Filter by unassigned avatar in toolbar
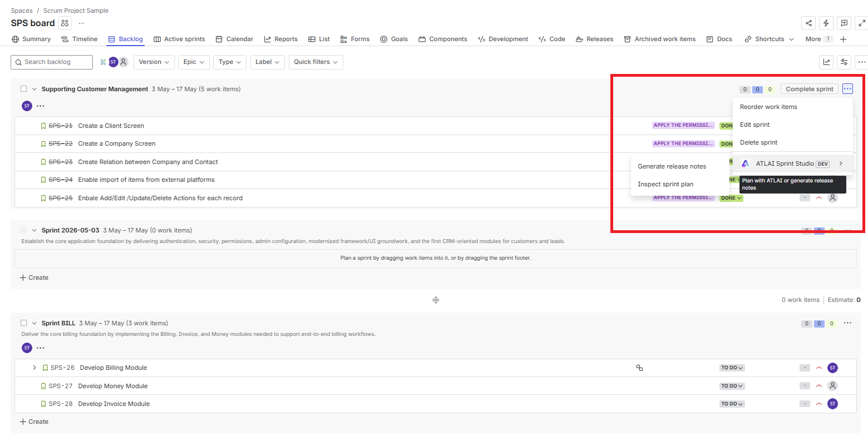This screenshot has height=436, width=868. [x=124, y=62]
